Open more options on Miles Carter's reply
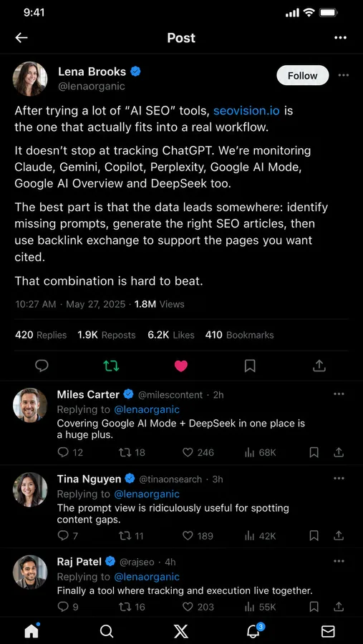This screenshot has height=644, width=363. pyautogui.click(x=339, y=394)
